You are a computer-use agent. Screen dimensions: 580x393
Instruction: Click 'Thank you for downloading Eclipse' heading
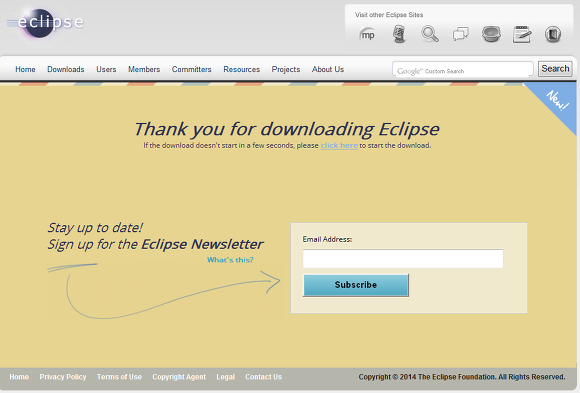click(287, 129)
